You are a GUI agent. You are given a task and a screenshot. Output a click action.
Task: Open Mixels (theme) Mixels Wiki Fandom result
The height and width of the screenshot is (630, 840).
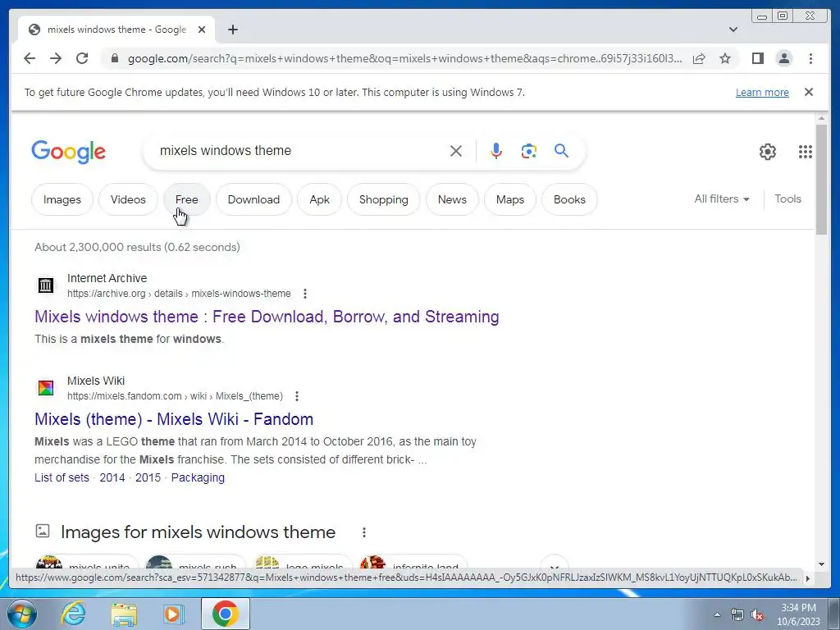pos(174,419)
